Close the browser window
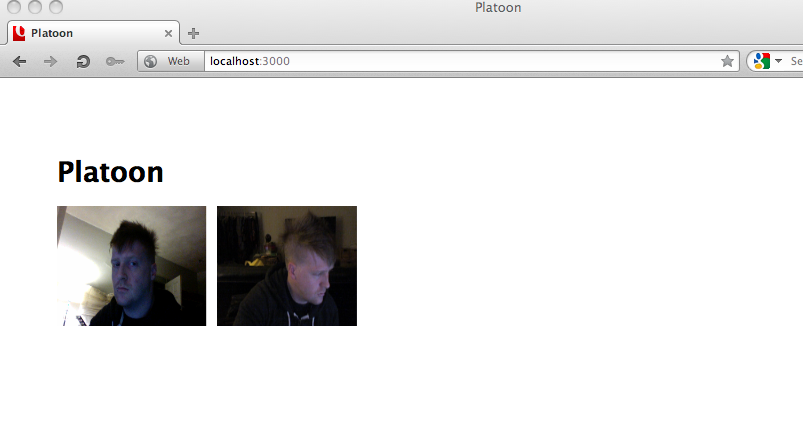 (x=15, y=8)
